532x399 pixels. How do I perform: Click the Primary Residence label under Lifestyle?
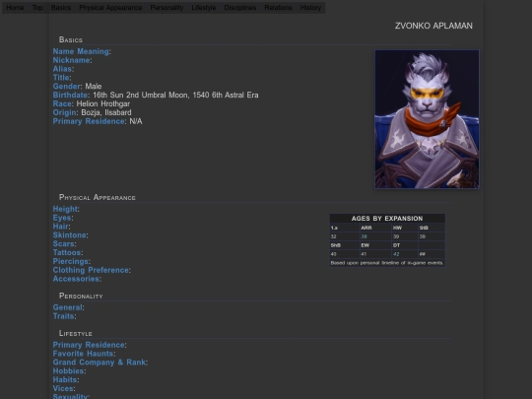click(x=89, y=345)
